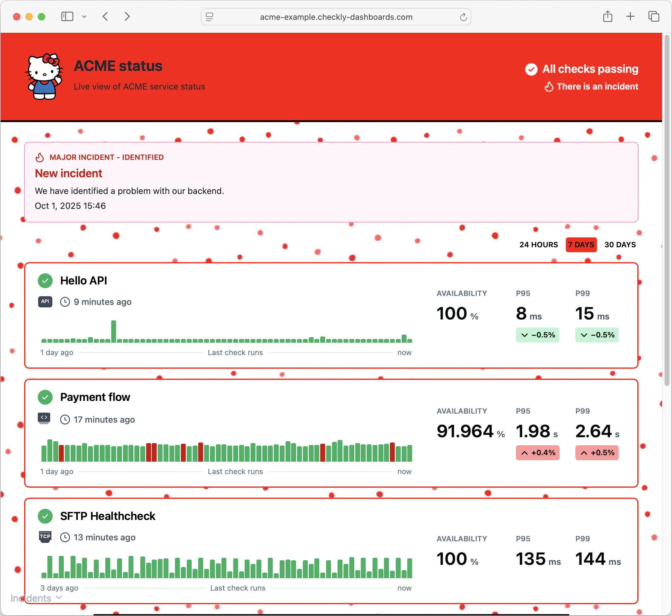Viewport: 672px width, 616px height.
Task: Click the browser check icon under Payment flow
Action: pyautogui.click(x=44, y=418)
